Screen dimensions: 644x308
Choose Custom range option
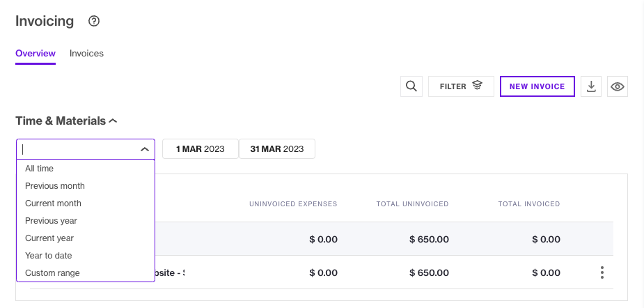pyautogui.click(x=52, y=273)
